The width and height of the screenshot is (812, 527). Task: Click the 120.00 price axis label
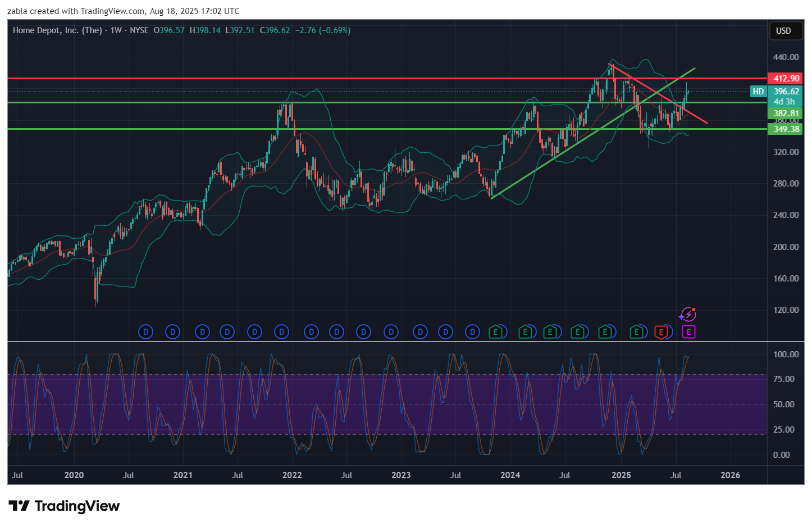[x=786, y=310]
